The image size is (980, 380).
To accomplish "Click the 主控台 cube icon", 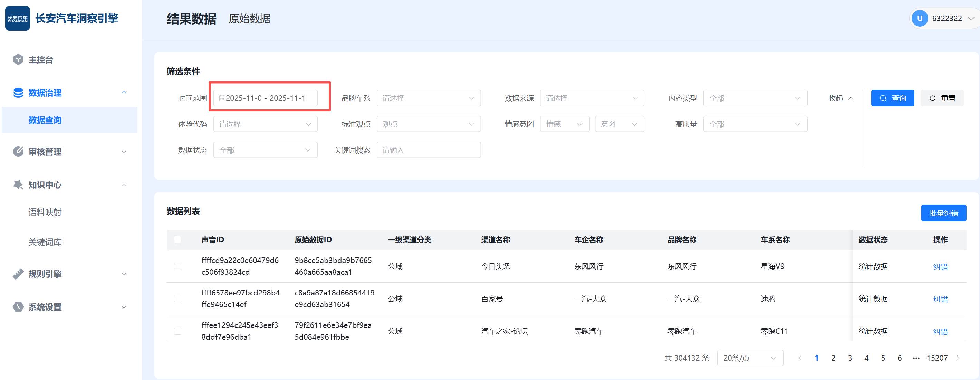I will tap(18, 60).
